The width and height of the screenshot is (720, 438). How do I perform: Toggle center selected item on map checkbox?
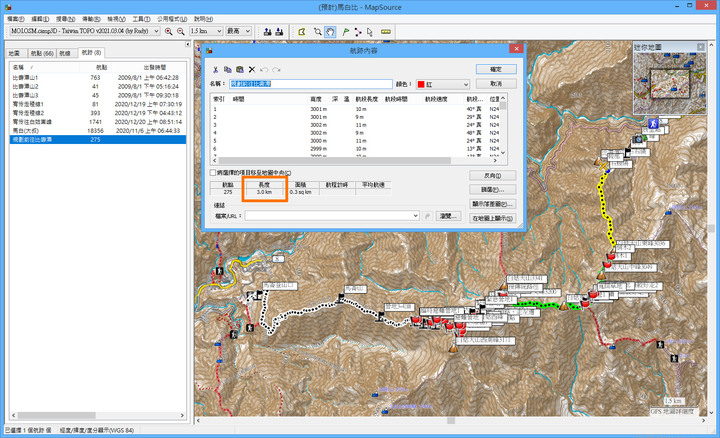tap(213, 173)
